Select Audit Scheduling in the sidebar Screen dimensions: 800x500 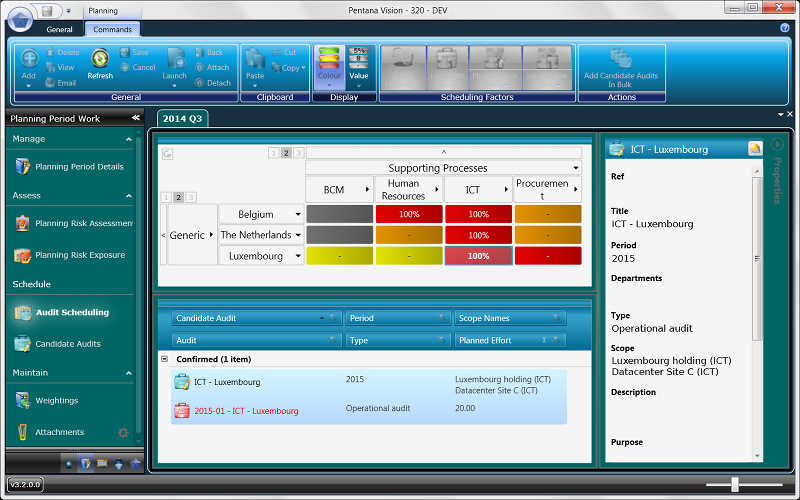pos(62,312)
